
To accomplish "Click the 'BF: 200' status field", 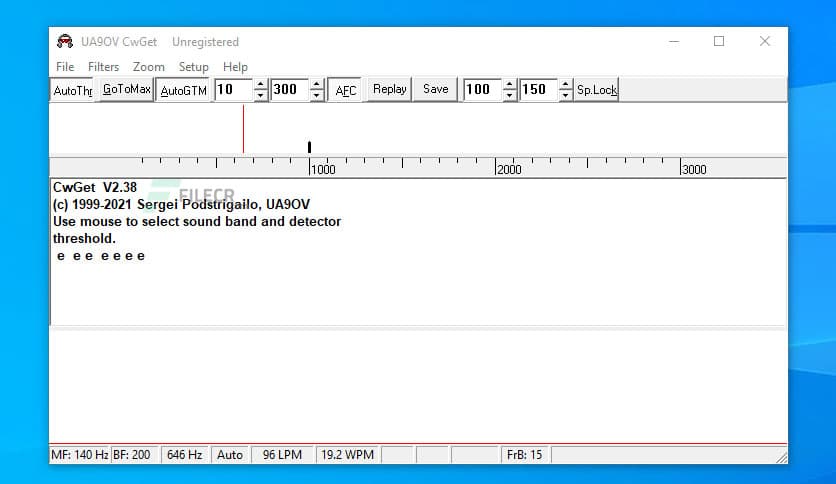I will point(134,455).
